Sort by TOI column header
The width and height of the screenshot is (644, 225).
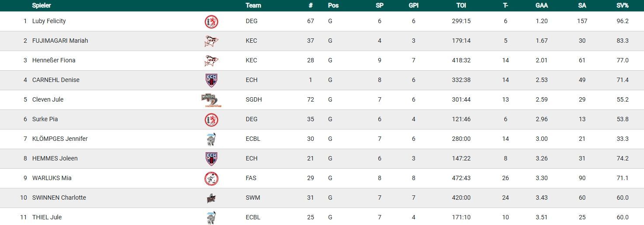click(461, 6)
